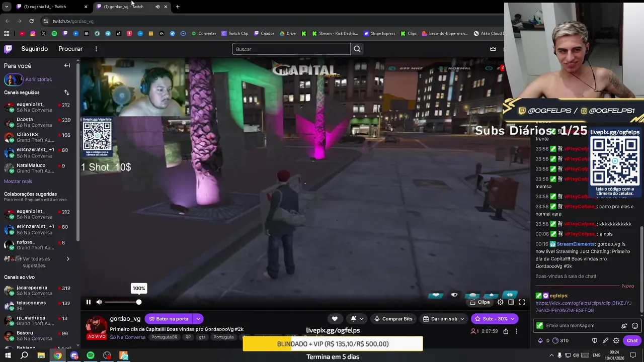Send message with purple Chat button

(632, 340)
